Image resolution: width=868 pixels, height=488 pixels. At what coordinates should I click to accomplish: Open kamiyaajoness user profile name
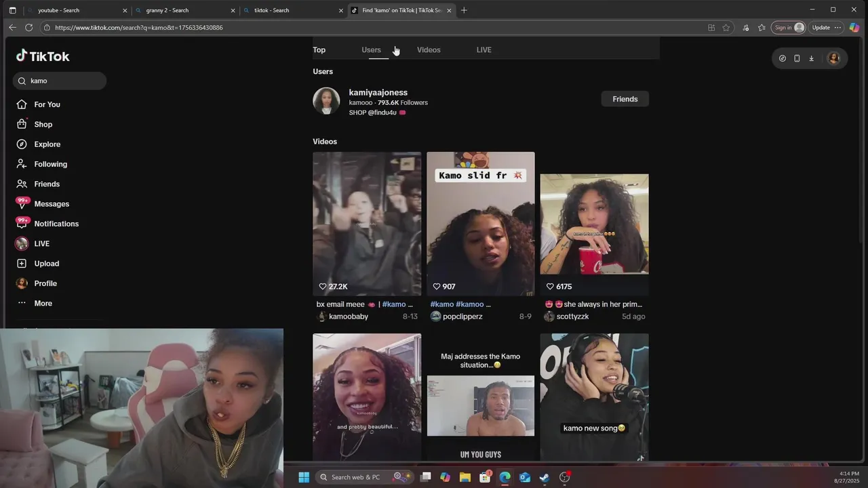[378, 92]
